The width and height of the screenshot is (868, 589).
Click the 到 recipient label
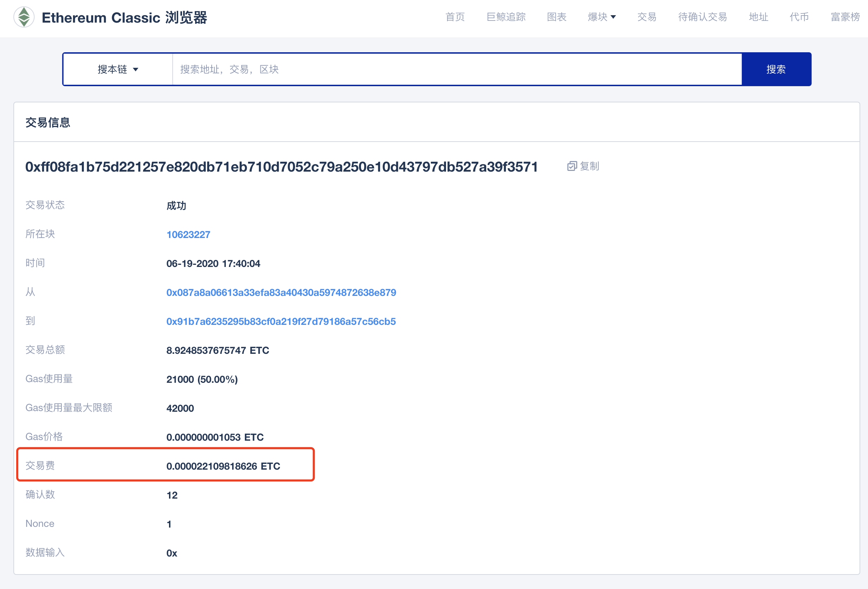(x=30, y=321)
